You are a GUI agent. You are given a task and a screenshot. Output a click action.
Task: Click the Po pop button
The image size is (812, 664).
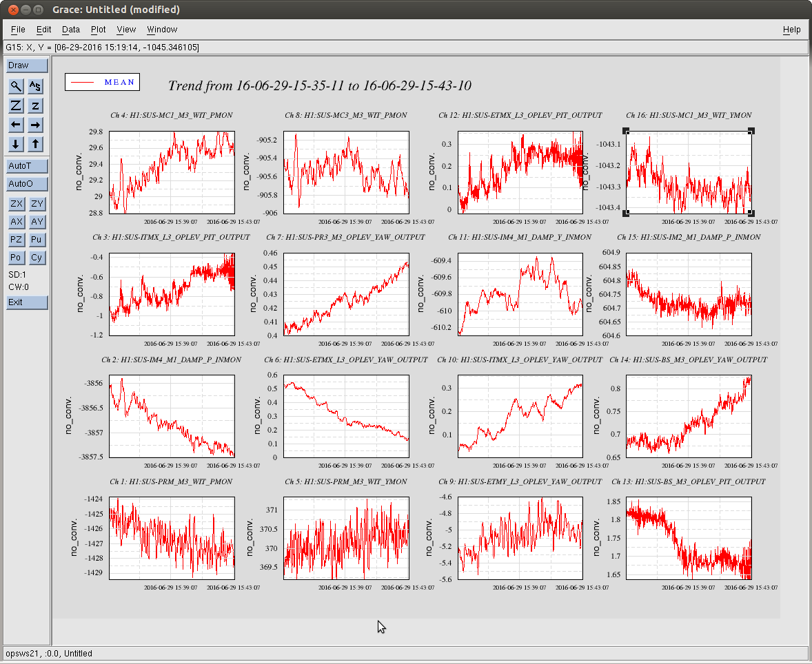[x=17, y=258]
